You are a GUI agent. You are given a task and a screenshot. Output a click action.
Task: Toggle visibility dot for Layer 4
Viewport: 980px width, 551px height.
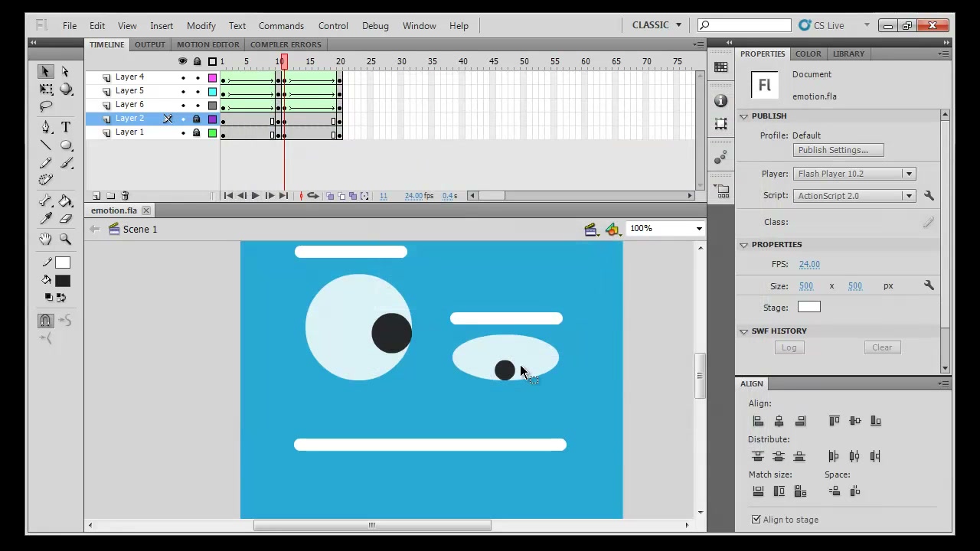coord(182,77)
